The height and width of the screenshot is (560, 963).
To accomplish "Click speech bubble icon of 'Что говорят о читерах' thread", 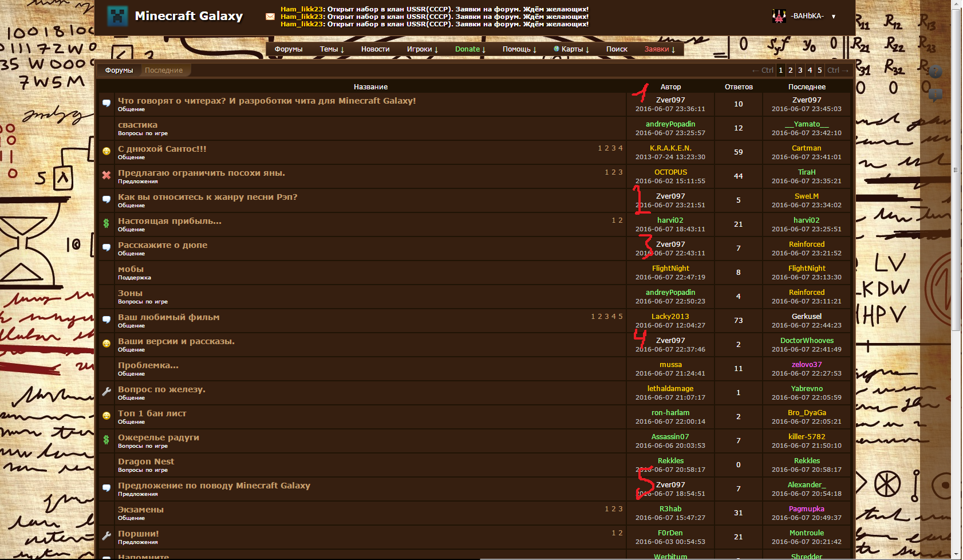I will pos(106,104).
